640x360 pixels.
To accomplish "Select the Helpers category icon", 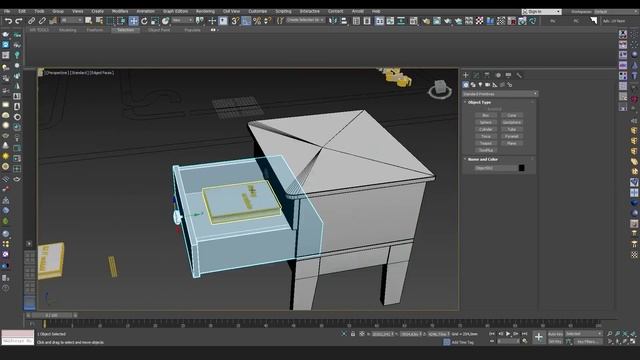I will [495, 85].
